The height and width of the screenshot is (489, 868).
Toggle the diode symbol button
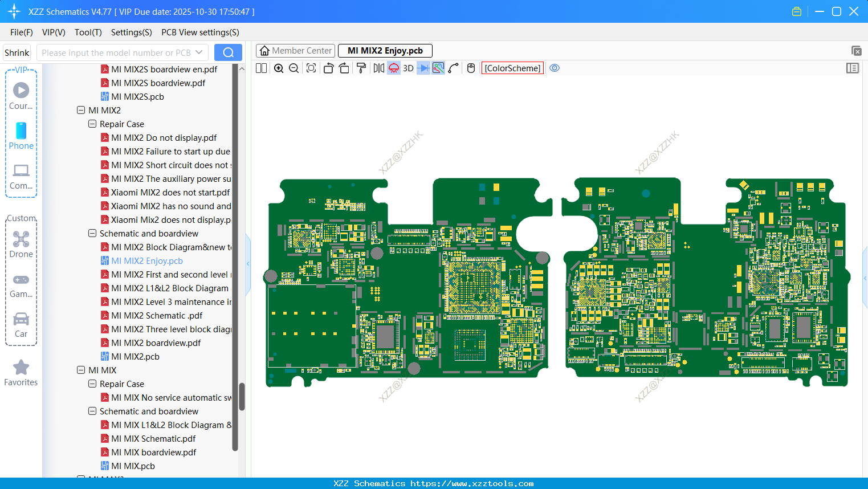click(x=423, y=68)
